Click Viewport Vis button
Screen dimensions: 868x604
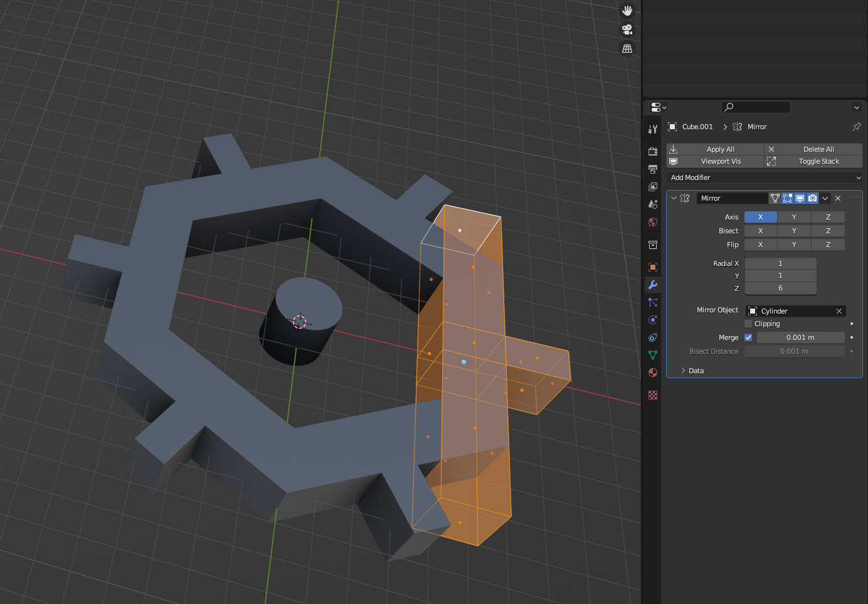click(716, 161)
